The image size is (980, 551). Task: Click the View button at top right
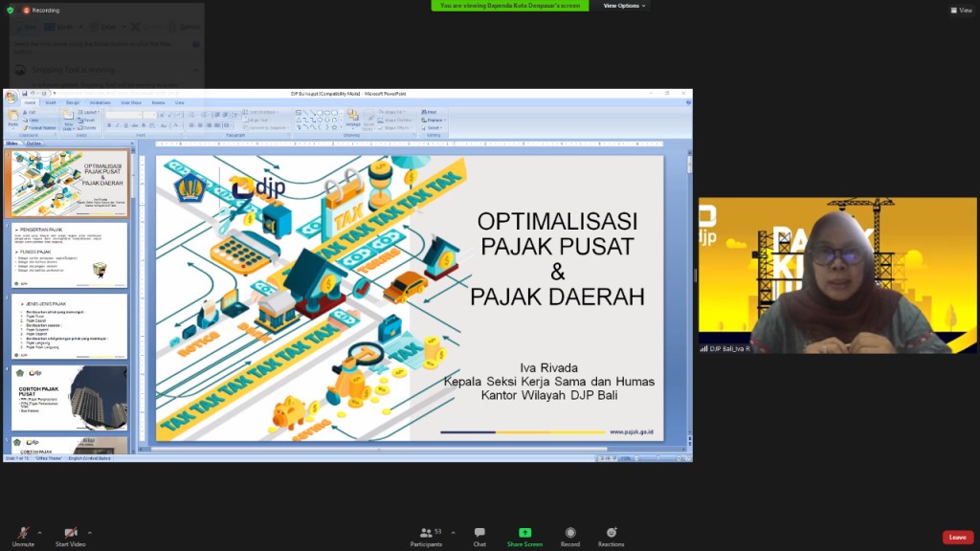coord(960,11)
